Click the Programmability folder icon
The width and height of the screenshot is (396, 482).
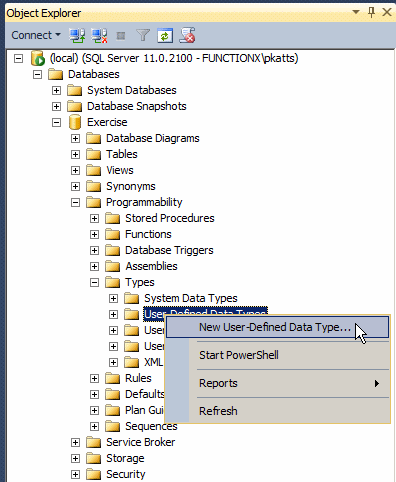(93, 202)
